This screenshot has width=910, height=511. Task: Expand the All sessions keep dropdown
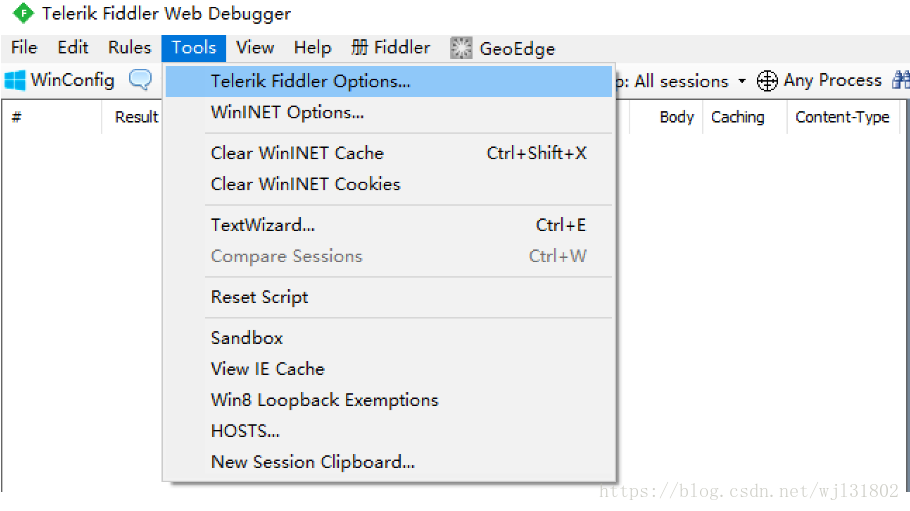(742, 81)
